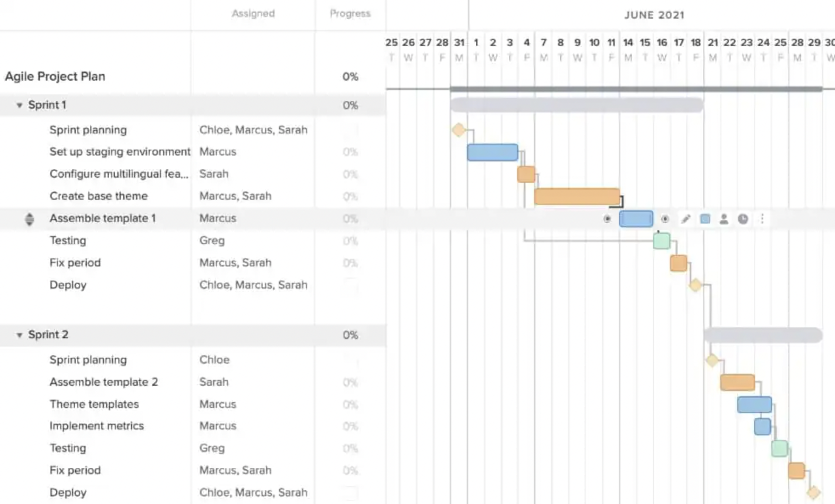Image resolution: width=835 pixels, height=504 pixels.
Task: Open the three-dot more options menu
Action: tap(762, 219)
